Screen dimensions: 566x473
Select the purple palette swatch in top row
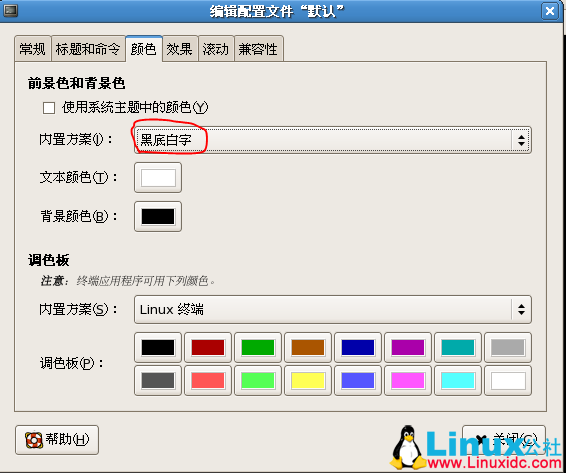coord(408,347)
